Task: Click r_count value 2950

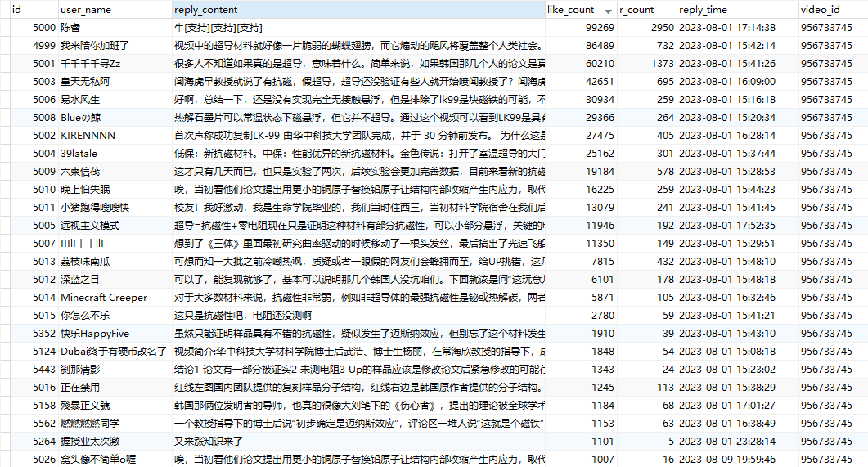Action: pyautogui.click(x=663, y=28)
